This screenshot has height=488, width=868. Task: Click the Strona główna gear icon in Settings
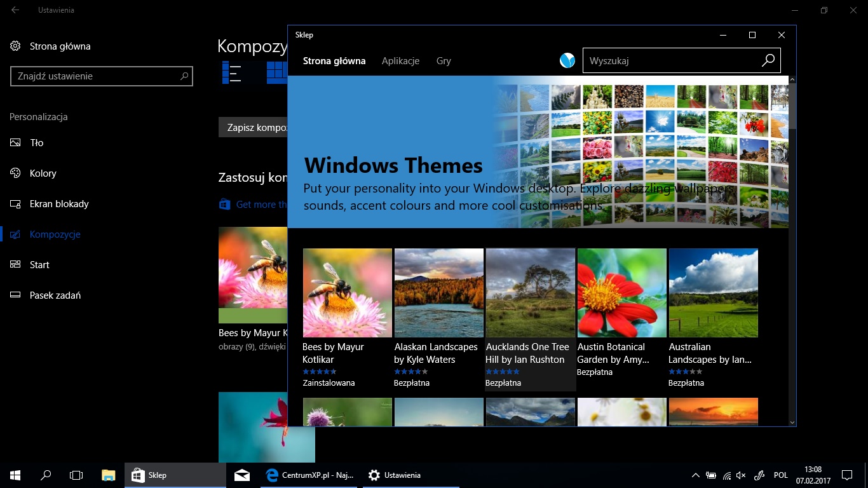[x=16, y=46]
